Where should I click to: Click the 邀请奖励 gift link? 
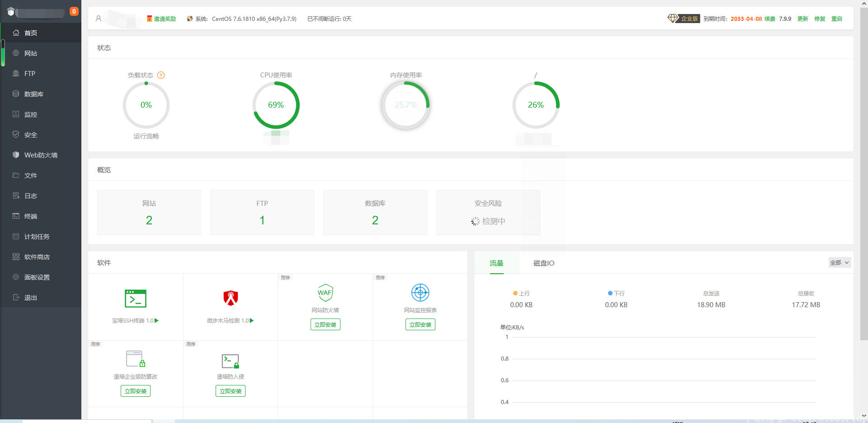point(161,19)
